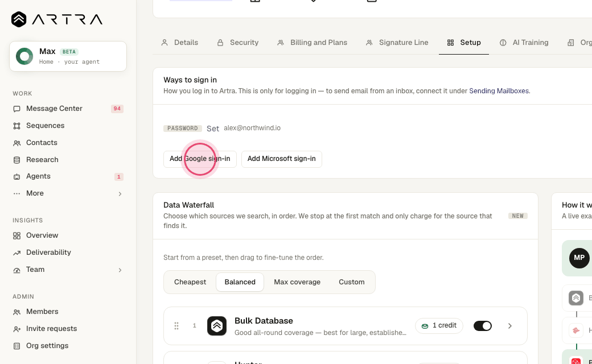The height and width of the screenshot is (364, 592).
Task: Expand the Team sidebar section
Action: point(68,270)
